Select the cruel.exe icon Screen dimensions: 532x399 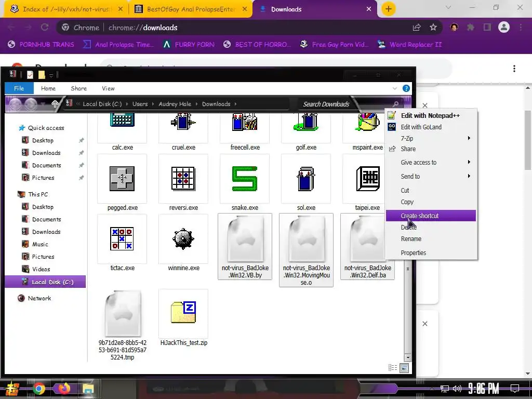[183, 122]
